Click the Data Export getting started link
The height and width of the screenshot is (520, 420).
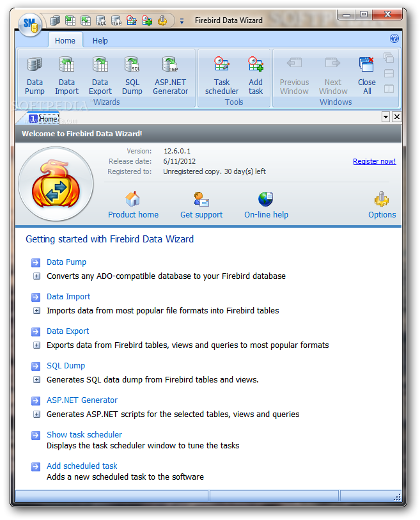(x=68, y=331)
